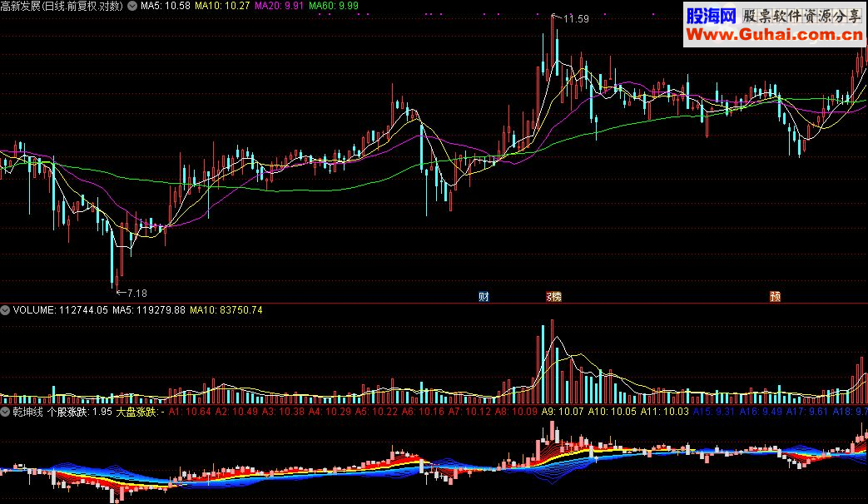Click the volume MA5: 119279.88 label
Image resolution: width=868 pixels, height=504 pixels.
(x=149, y=310)
